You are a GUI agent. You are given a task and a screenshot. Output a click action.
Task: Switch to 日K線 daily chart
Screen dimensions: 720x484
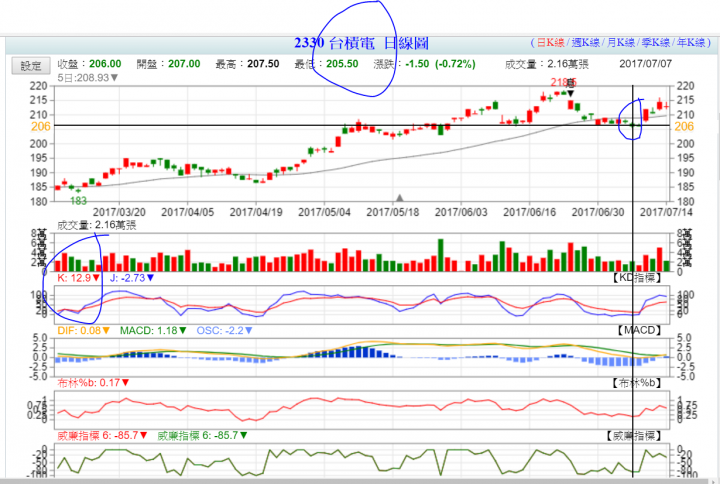click(551, 43)
